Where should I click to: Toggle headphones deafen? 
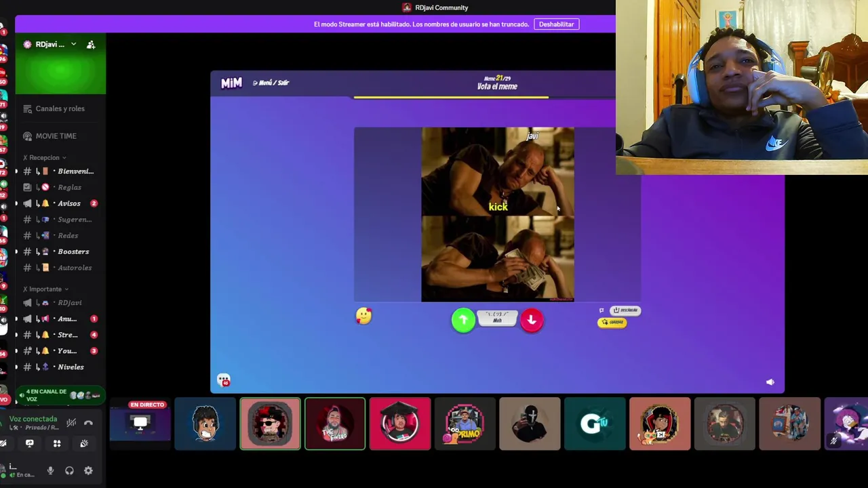point(69,471)
